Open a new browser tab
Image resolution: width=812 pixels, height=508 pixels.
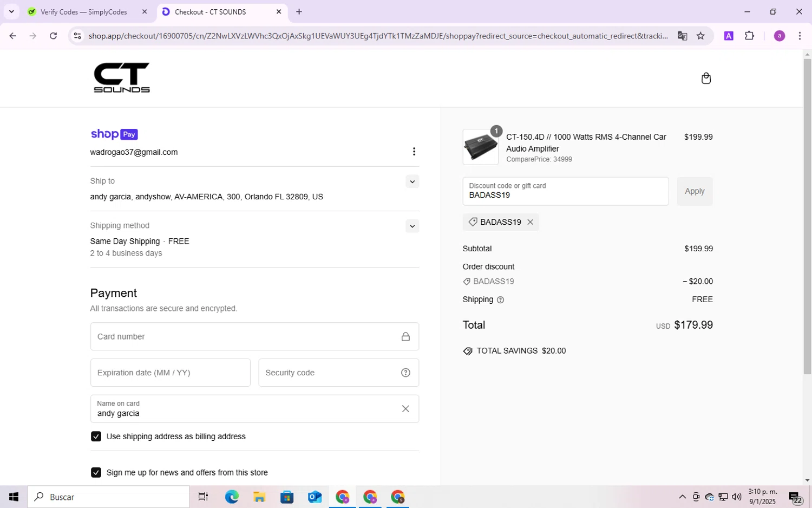(x=299, y=11)
